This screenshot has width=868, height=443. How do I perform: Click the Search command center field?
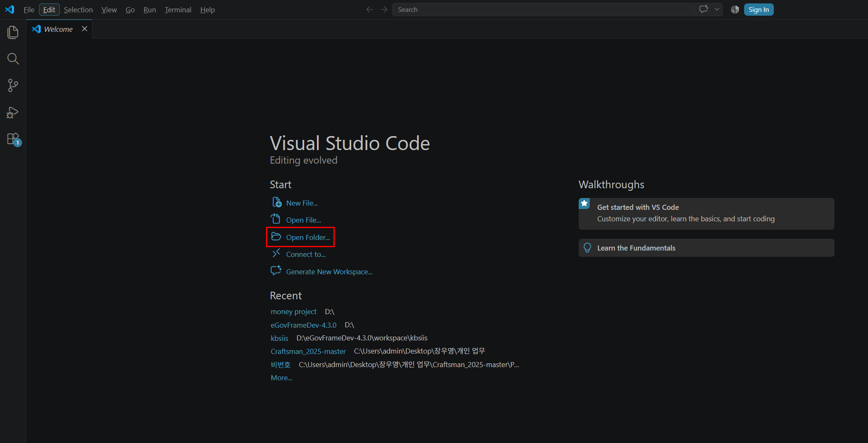tap(543, 9)
